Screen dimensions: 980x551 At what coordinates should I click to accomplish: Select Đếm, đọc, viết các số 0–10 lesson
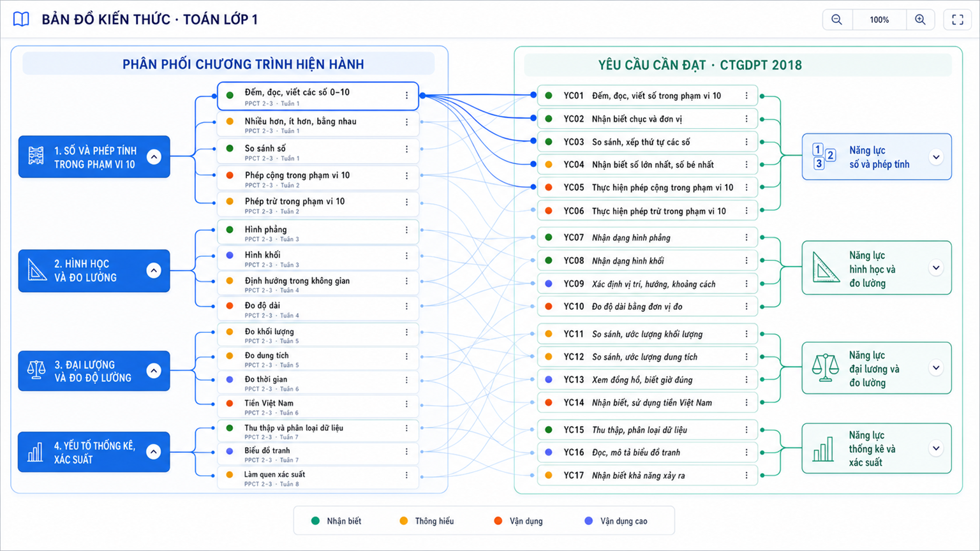pyautogui.click(x=318, y=96)
